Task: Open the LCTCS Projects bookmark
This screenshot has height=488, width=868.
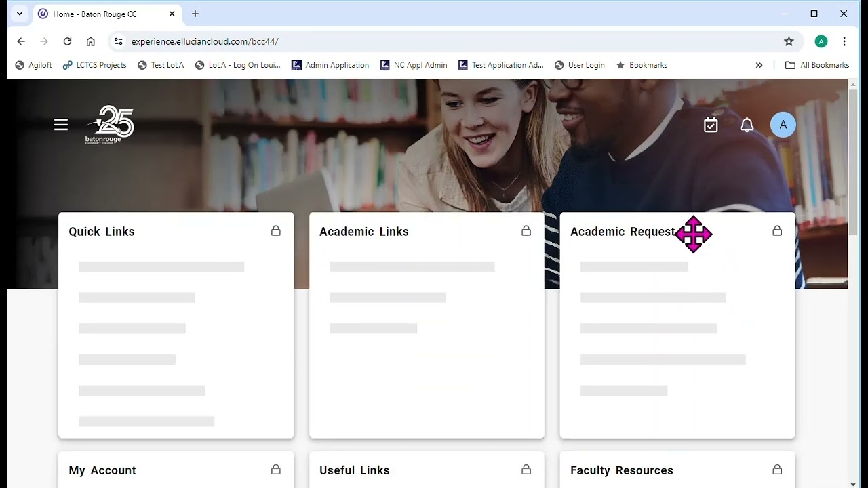Action: [94, 65]
